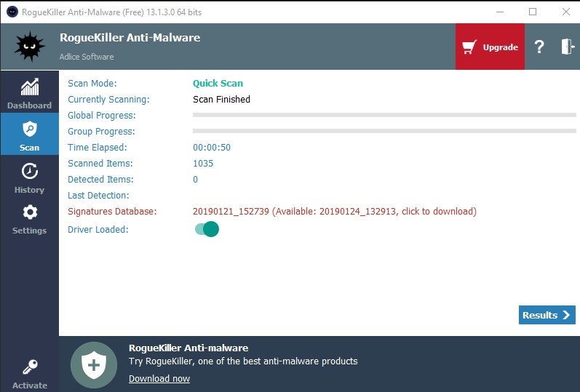Click the help question mark icon
The width and height of the screenshot is (580, 392).
coord(539,47)
